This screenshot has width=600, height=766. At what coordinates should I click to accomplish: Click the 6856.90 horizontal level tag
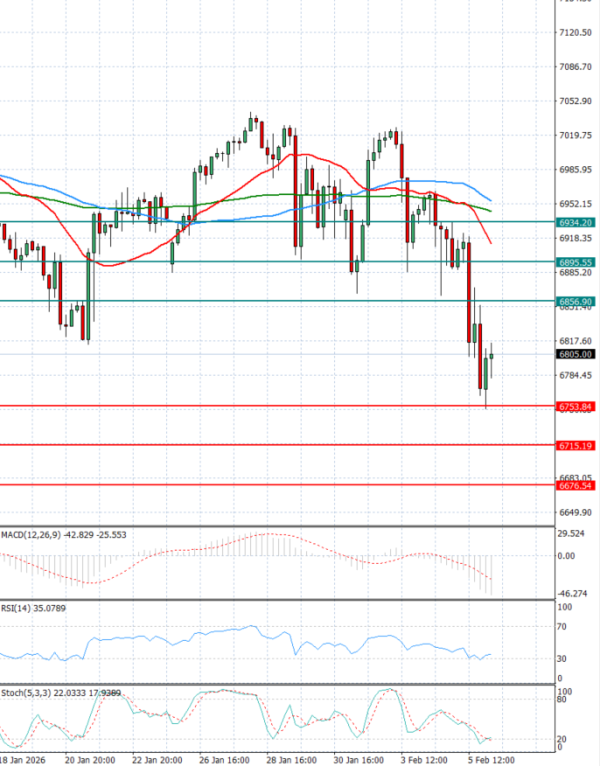click(x=574, y=301)
